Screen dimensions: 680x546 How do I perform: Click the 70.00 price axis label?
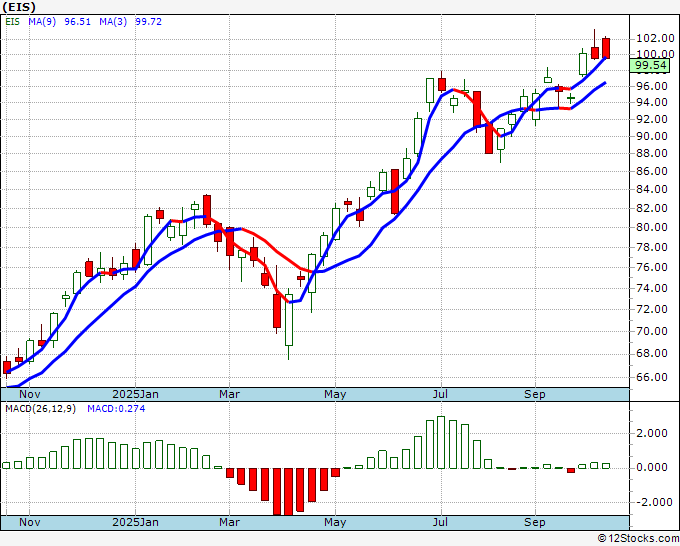(652, 331)
